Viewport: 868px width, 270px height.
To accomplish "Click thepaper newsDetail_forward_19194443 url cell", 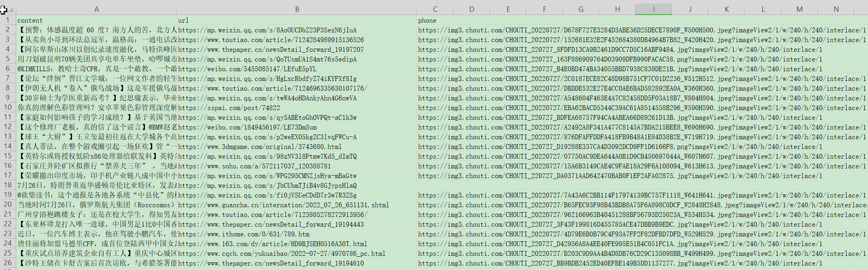I will (x=297, y=224).
